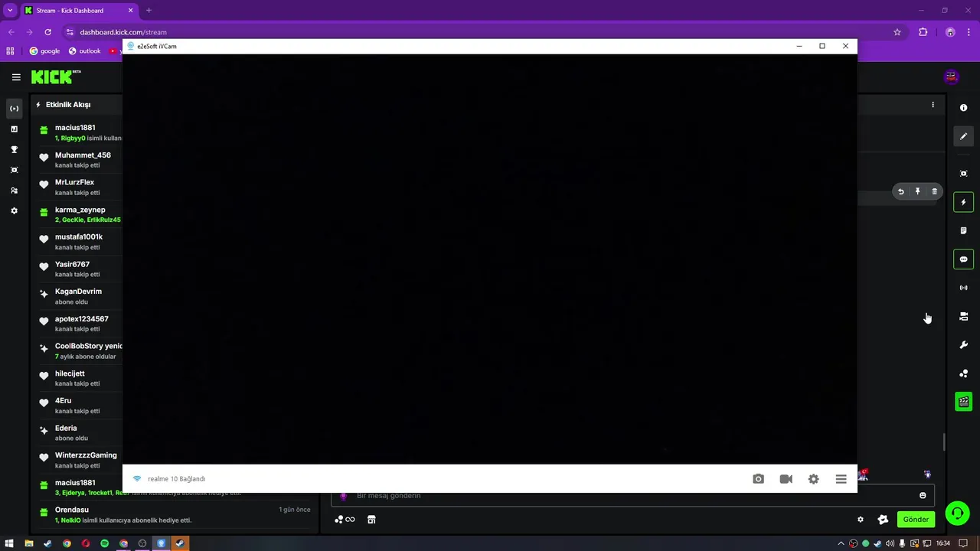Open the analytics chart icon in left sidebar
980x551 pixels.
pyautogui.click(x=14, y=129)
